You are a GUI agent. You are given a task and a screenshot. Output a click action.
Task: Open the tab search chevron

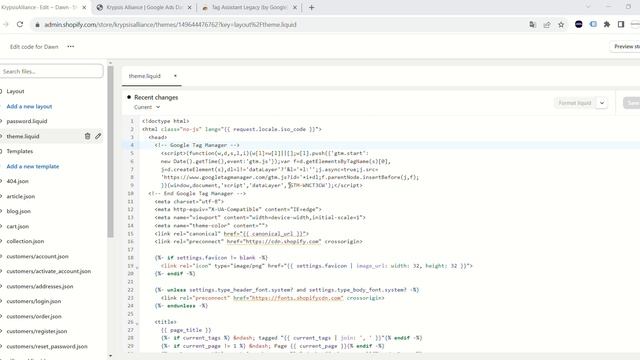pos(588,7)
